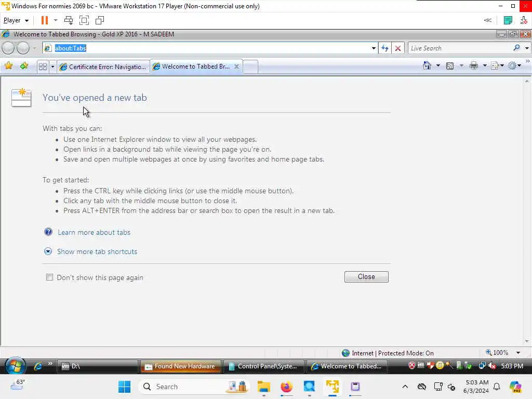The height and width of the screenshot is (399, 532).
Task: Switch VMware to Unity mode
Action: [100, 20]
